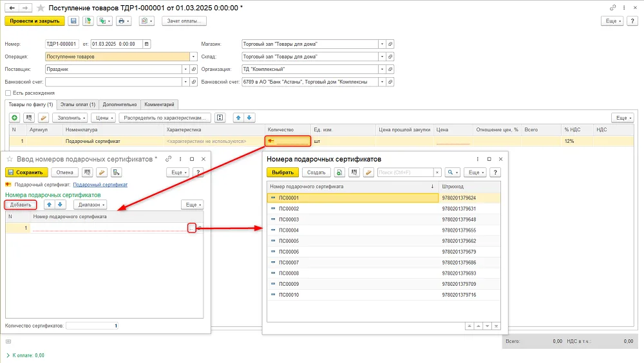Viewport: 644px width, 363px height.
Task: Sort by Номер подарочного сертификата column header
Action: point(353,187)
